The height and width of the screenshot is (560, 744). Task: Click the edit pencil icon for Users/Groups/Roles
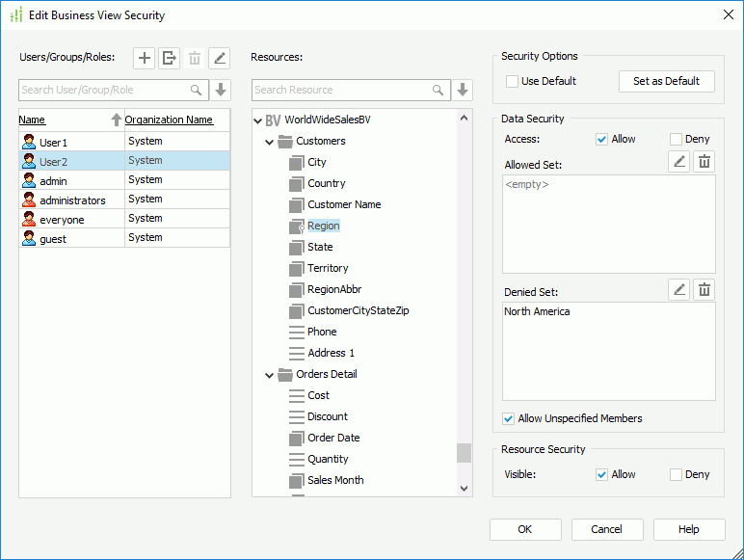tap(220, 58)
